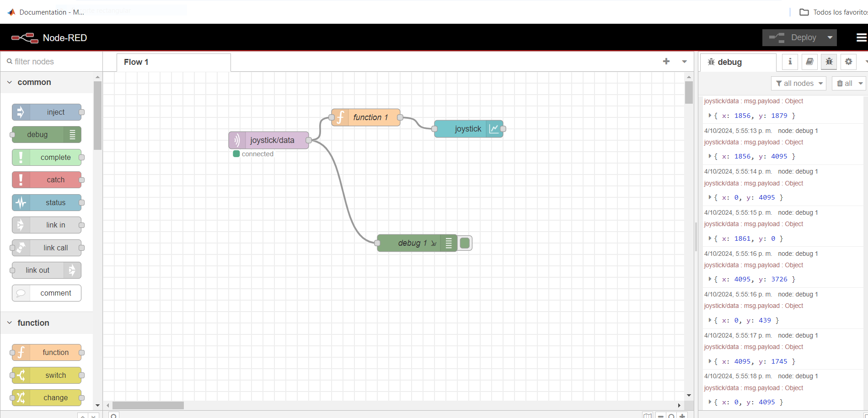Search flows using the magnifier icon
Screen dimensions: 868x418
(114, 416)
